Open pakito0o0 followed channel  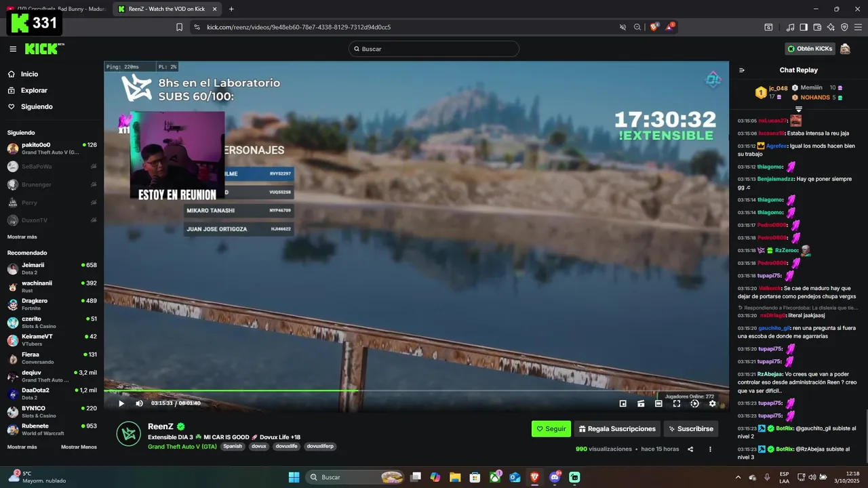pyautogui.click(x=52, y=148)
